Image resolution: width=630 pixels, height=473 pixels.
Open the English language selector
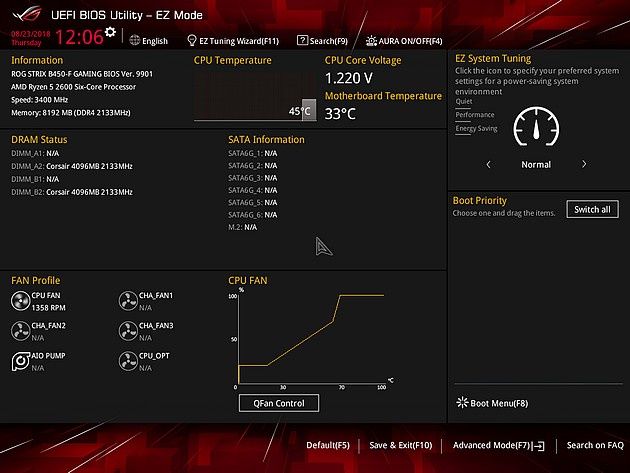[x=149, y=41]
